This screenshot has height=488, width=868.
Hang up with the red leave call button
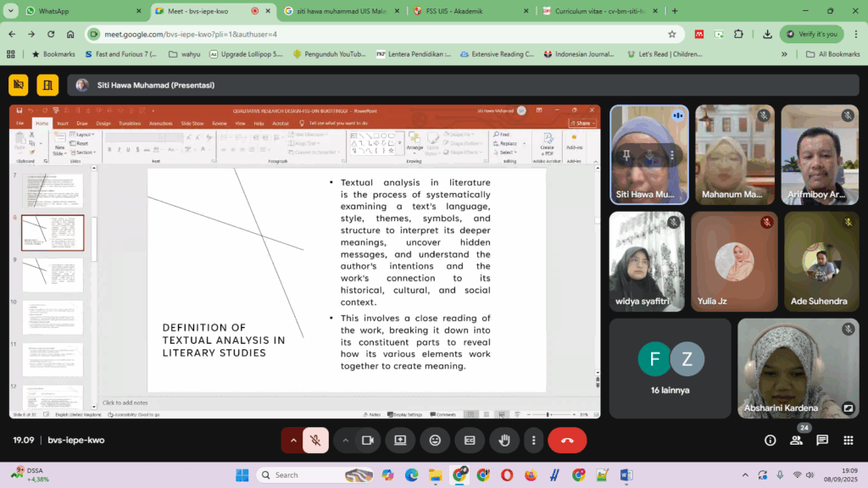point(567,441)
